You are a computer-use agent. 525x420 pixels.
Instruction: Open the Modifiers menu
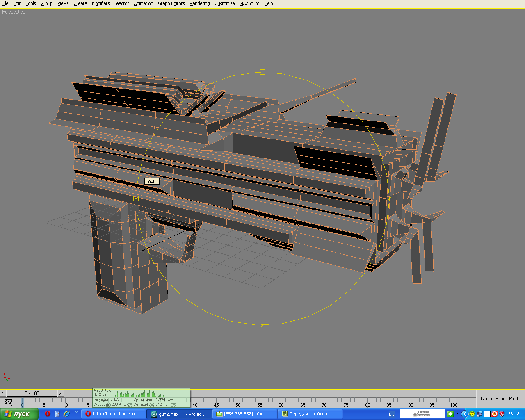(x=100, y=3)
